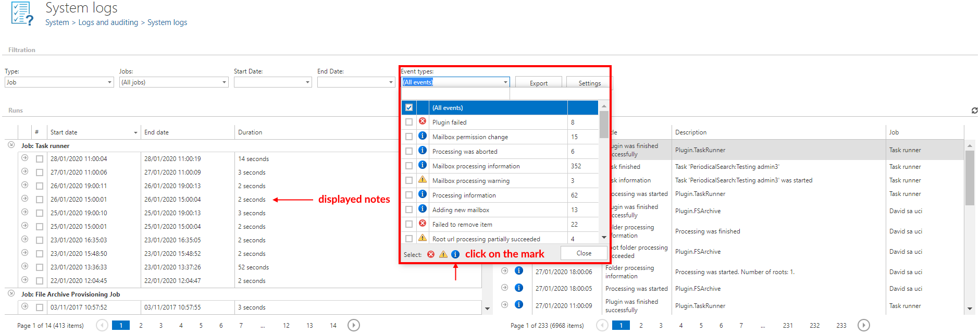The height and width of the screenshot is (333, 980).
Task: Collapse the Job: Task runner group
Action: 11,145
